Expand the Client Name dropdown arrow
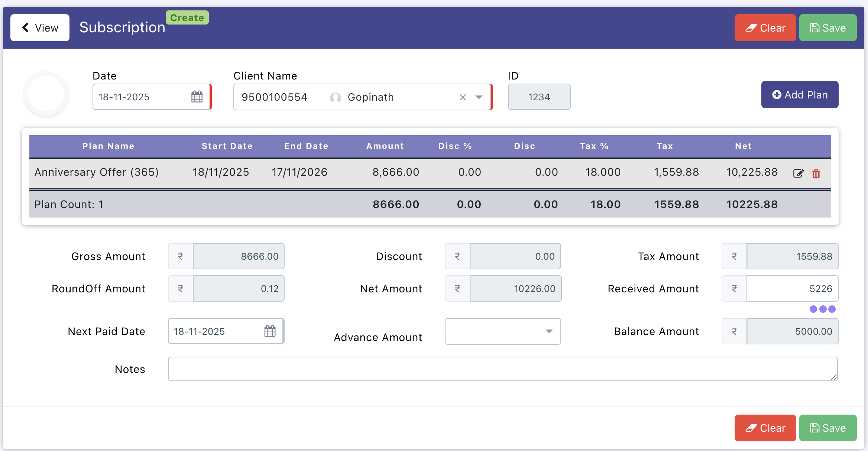This screenshot has width=868, height=451. coord(479,97)
